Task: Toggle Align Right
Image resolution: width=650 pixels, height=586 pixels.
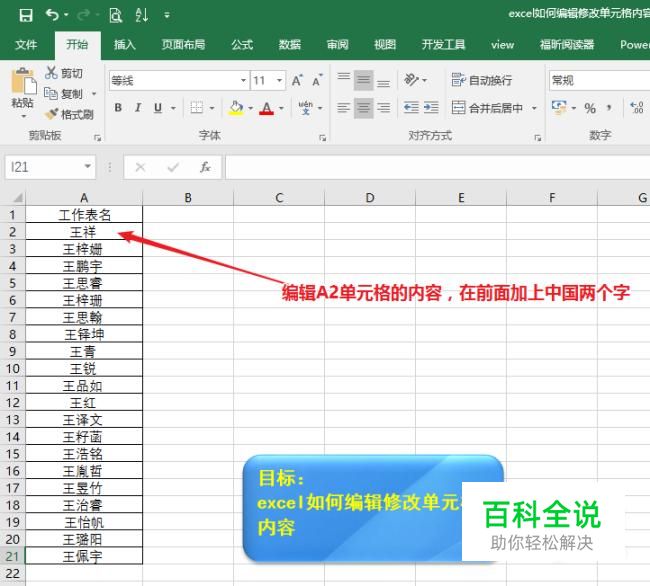Action: coord(383,108)
